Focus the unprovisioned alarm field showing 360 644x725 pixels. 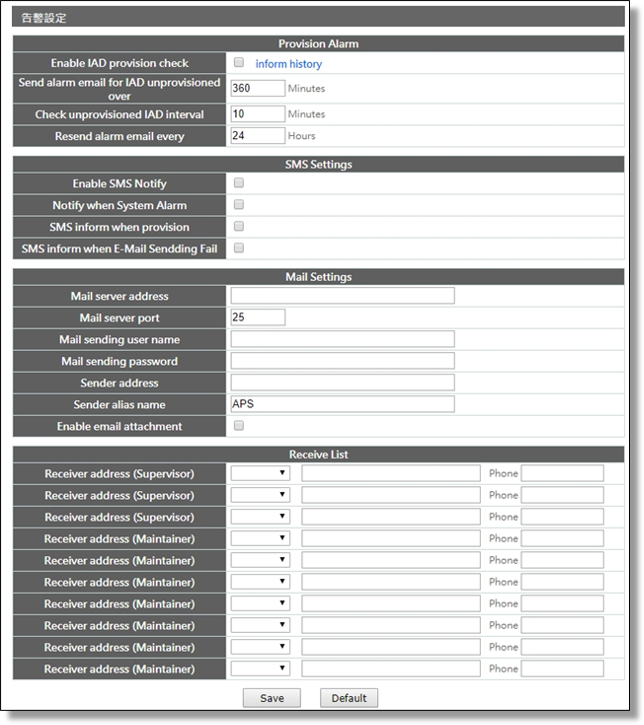pos(258,88)
